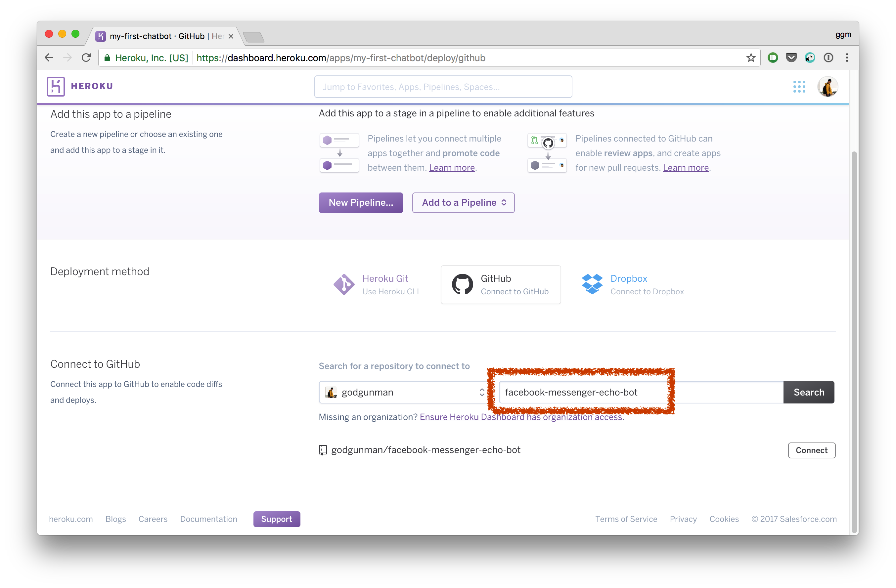Open the Blogs footer link

[115, 519]
